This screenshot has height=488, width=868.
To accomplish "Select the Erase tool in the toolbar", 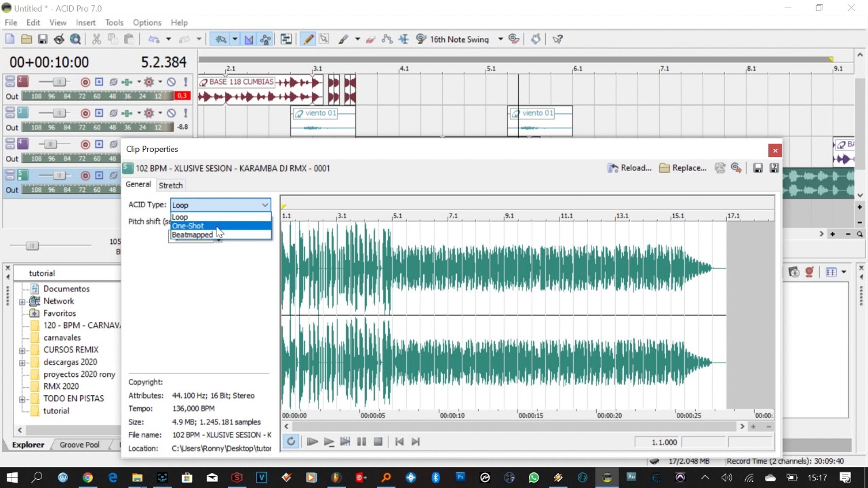I will (x=370, y=39).
